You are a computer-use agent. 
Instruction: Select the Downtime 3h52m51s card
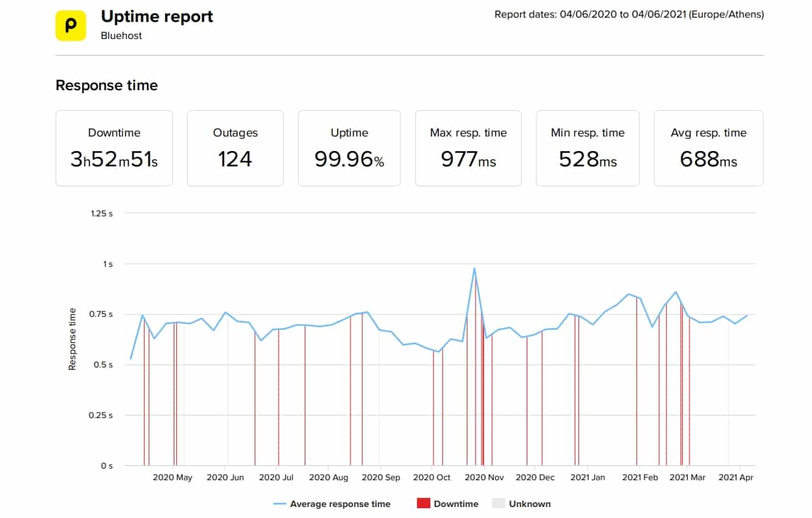[114, 148]
